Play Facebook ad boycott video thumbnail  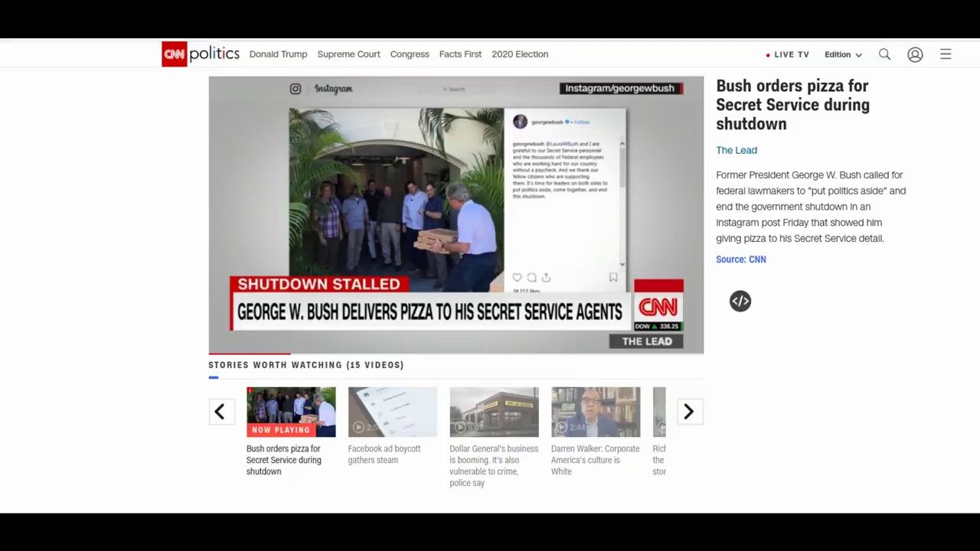pos(393,412)
